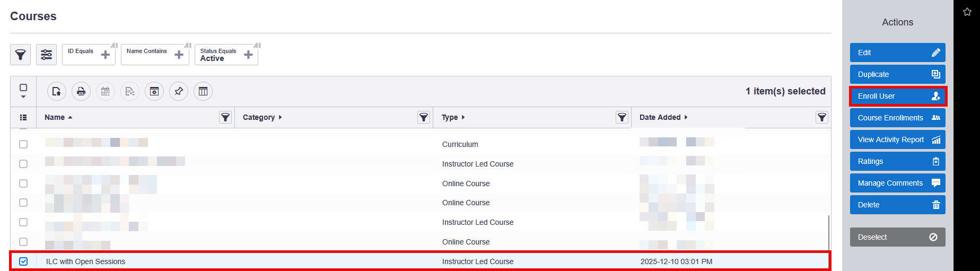The height and width of the screenshot is (271, 980).
Task: Click the table's vertical scrollbar
Action: coord(829,233)
